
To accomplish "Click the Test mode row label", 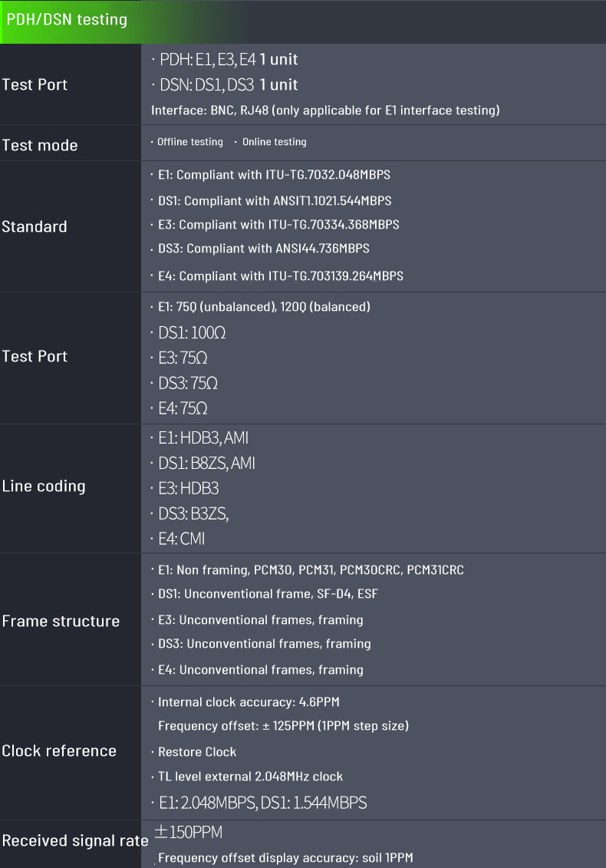I will (40, 145).
